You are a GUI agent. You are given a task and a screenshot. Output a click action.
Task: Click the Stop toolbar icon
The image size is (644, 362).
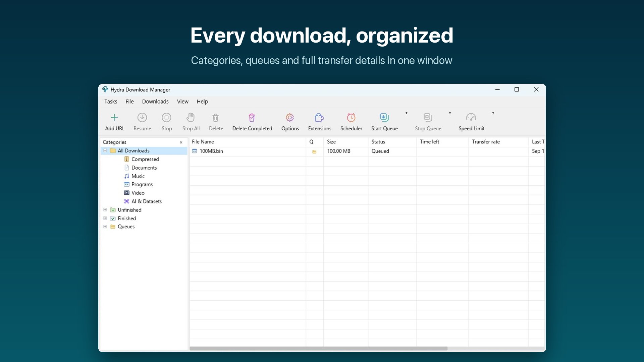166,118
